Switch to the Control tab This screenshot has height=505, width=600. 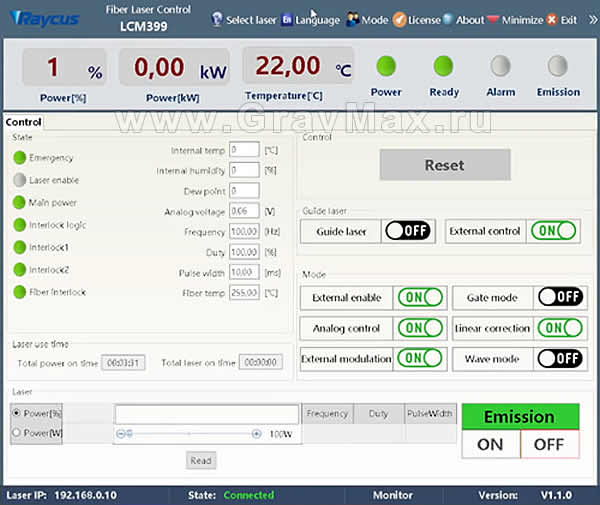coord(23,122)
